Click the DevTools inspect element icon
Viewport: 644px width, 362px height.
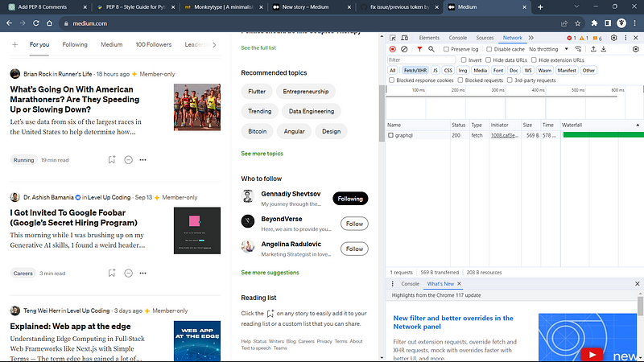click(x=393, y=38)
